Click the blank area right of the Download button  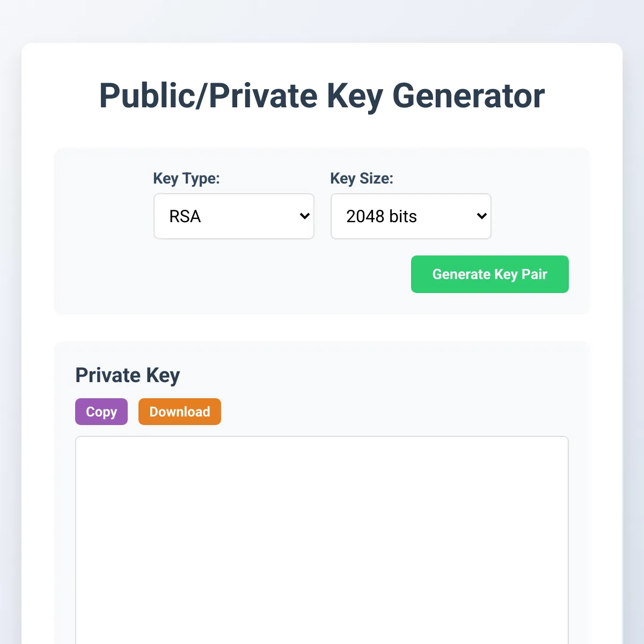coord(376,412)
